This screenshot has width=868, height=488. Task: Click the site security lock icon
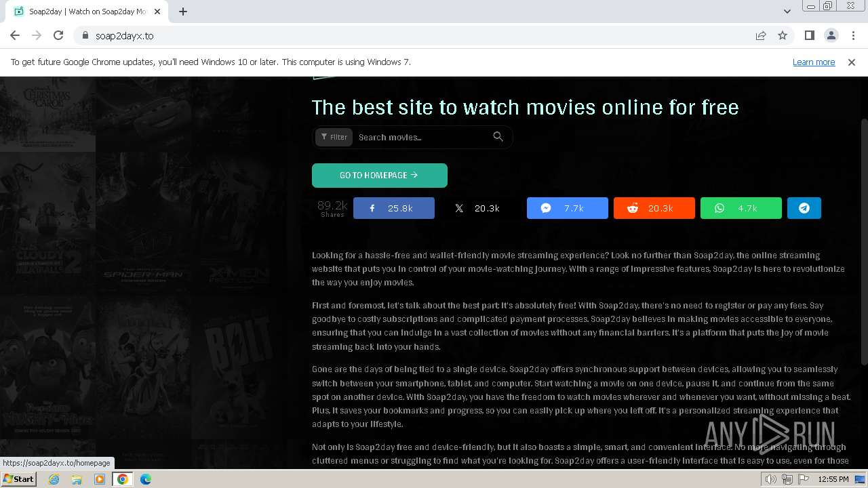tap(85, 35)
